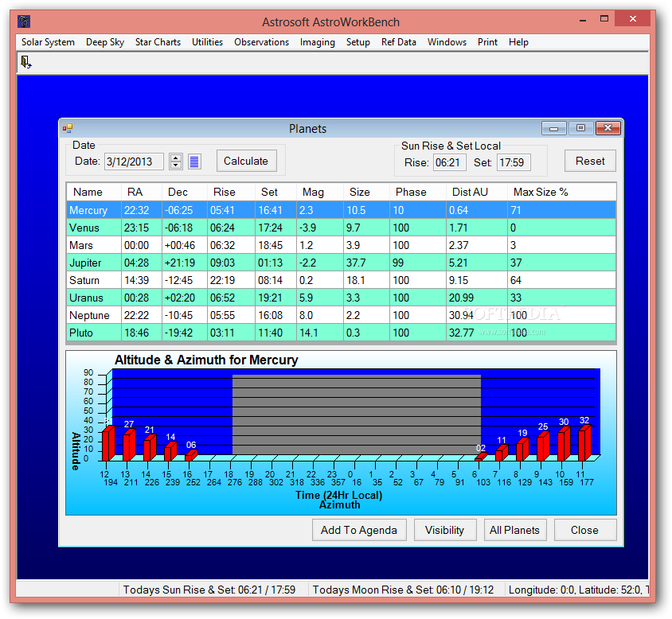Open the Imaging menu

(x=317, y=42)
